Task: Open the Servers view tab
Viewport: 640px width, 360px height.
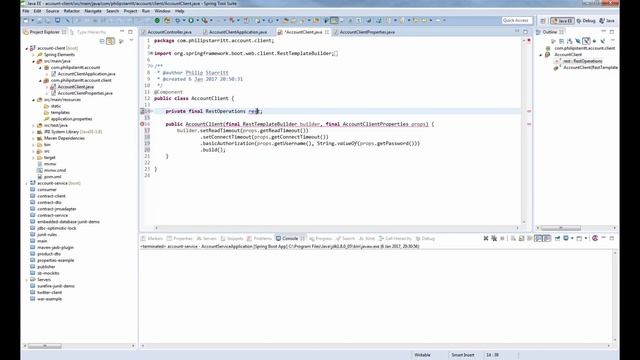Action: (x=206, y=238)
